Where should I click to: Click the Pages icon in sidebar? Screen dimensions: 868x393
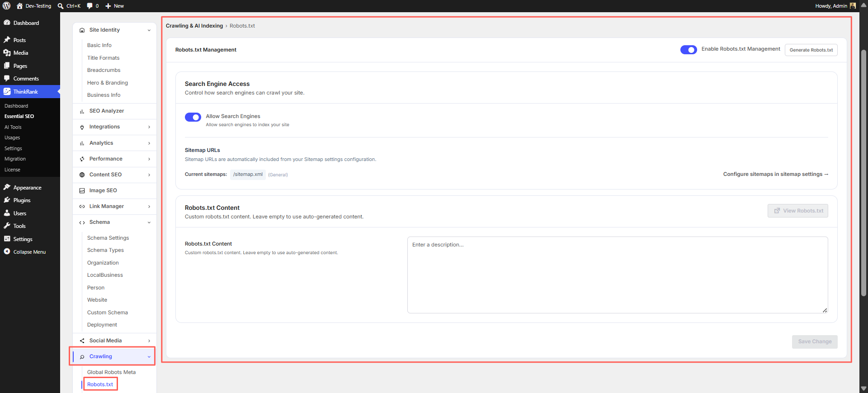click(7, 66)
